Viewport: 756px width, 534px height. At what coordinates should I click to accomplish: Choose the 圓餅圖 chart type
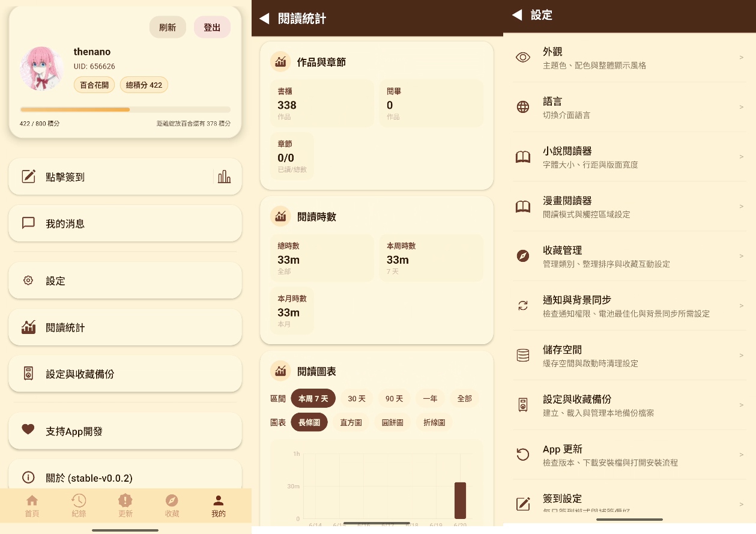click(393, 422)
